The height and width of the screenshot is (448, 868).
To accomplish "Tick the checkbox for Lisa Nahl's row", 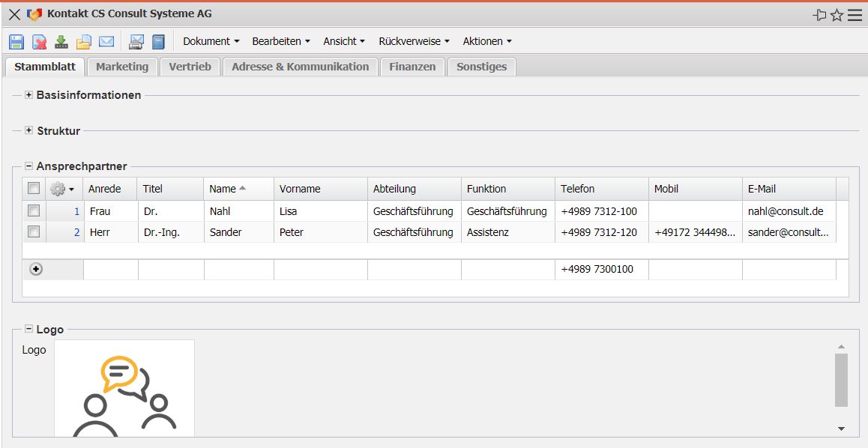I will [x=34, y=211].
